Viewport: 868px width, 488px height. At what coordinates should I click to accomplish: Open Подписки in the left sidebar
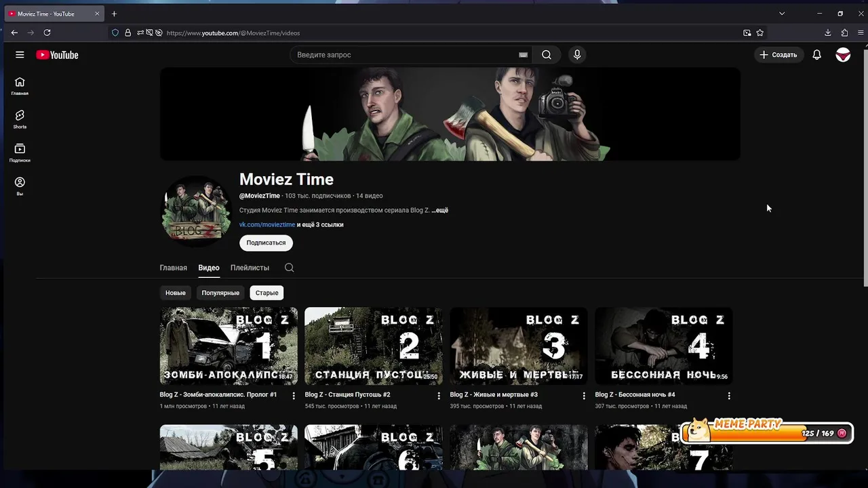pos(20,153)
